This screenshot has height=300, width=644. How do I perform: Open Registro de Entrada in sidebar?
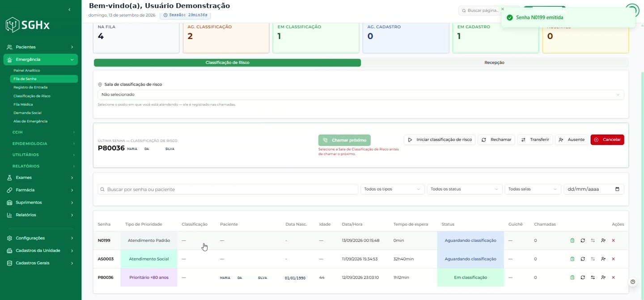tap(44, 87)
